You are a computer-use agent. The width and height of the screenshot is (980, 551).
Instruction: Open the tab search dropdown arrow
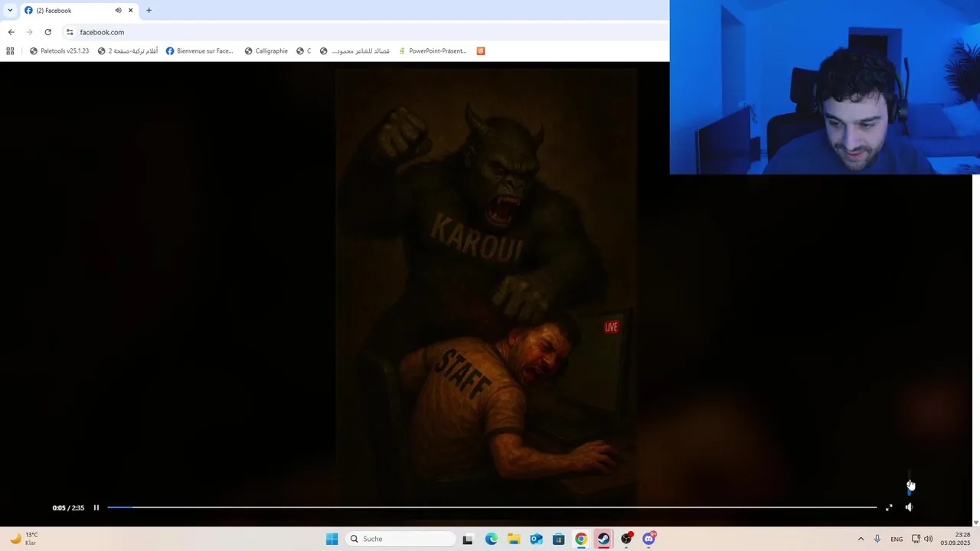tap(10, 11)
